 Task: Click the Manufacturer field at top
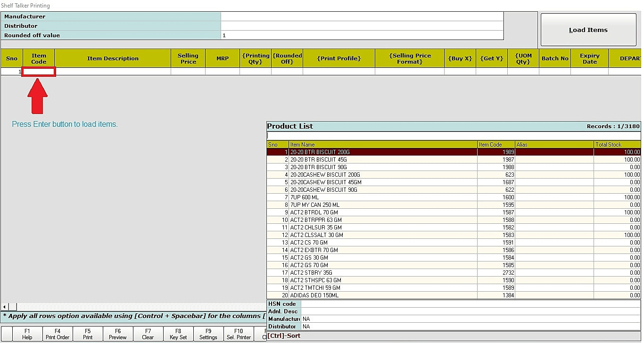[362, 16]
